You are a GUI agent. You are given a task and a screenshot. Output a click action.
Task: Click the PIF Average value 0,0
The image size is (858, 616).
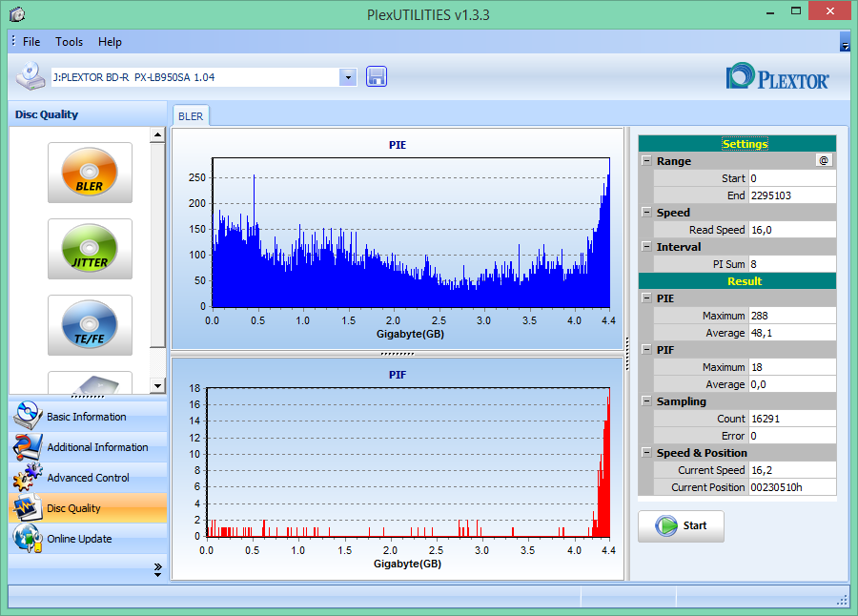tap(792, 384)
